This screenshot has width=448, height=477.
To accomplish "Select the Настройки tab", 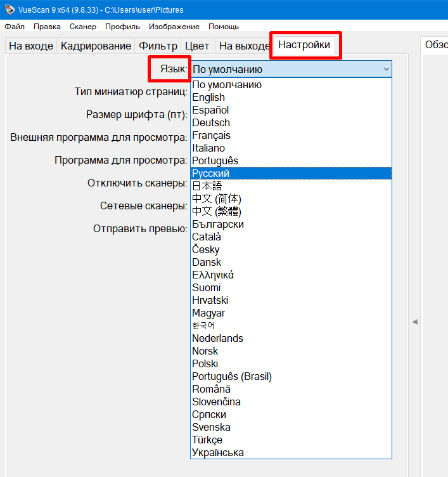I will click(304, 45).
